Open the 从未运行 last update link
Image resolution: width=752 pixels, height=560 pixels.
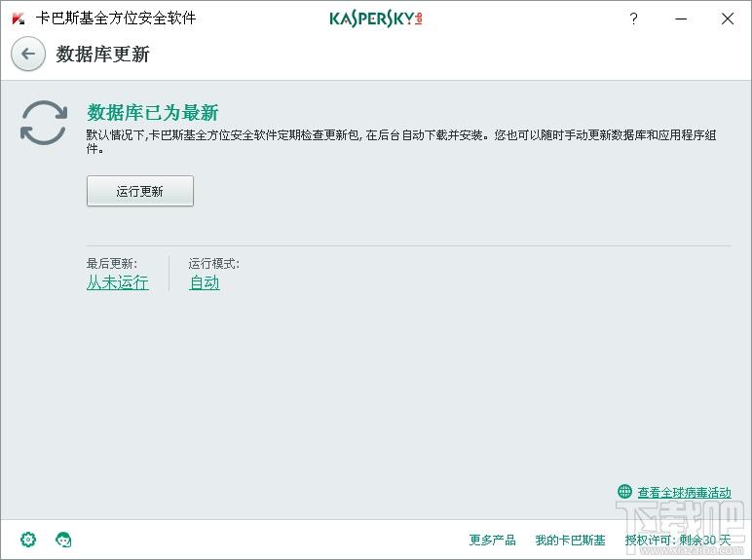coord(118,282)
